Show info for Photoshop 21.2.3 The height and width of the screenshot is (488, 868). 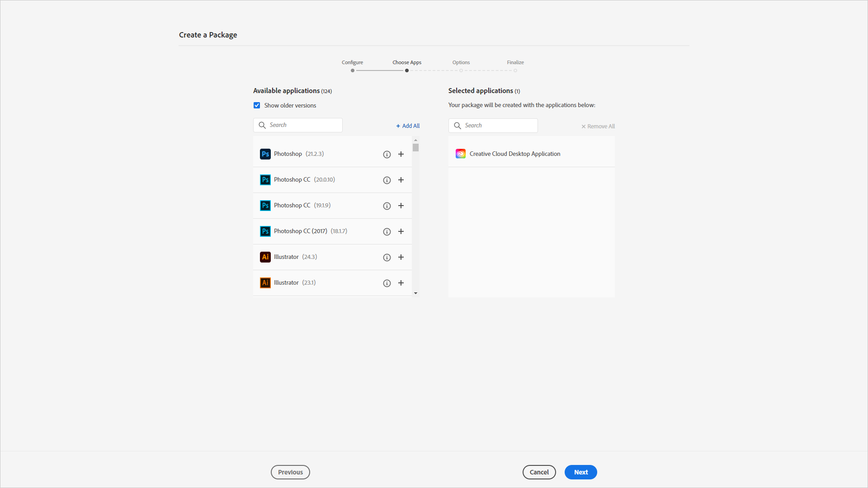pyautogui.click(x=387, y=155)
